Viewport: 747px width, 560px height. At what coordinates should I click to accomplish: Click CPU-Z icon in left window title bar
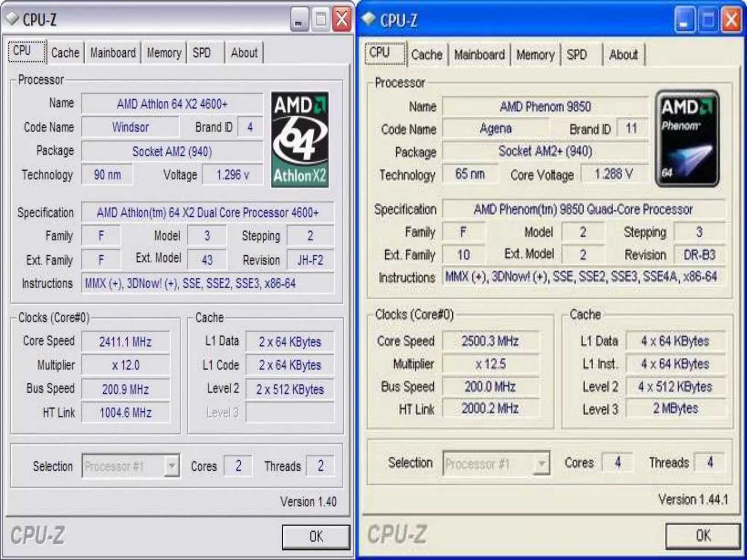(x=12, y=18)
